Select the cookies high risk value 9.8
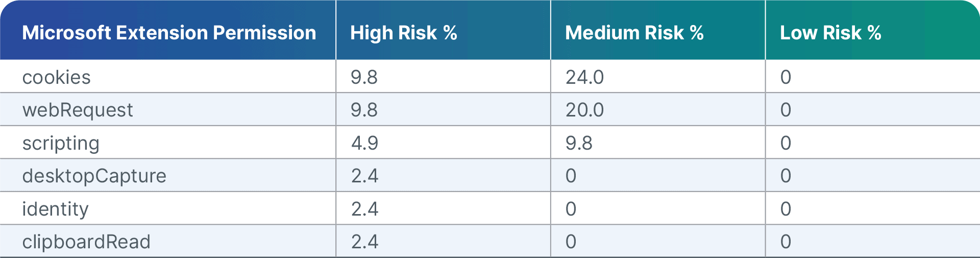Viewport: 980px width, 258px height. [364, 77]
